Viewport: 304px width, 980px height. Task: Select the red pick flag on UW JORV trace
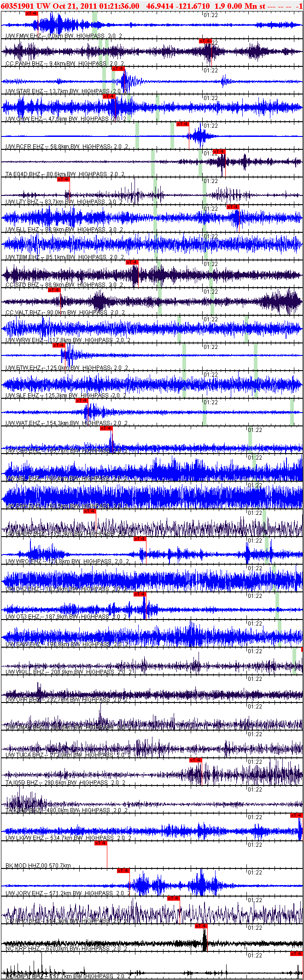(123, 871)
